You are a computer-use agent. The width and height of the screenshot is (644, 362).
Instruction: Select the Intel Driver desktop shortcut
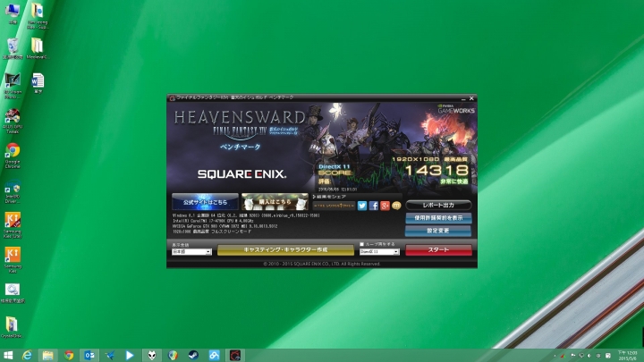(x=13, y=191)
